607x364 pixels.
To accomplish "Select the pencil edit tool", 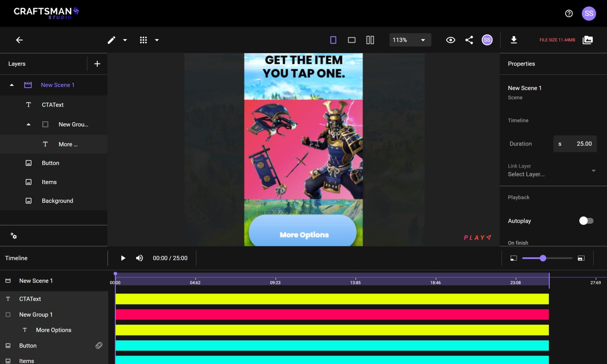I will (111, 40).
